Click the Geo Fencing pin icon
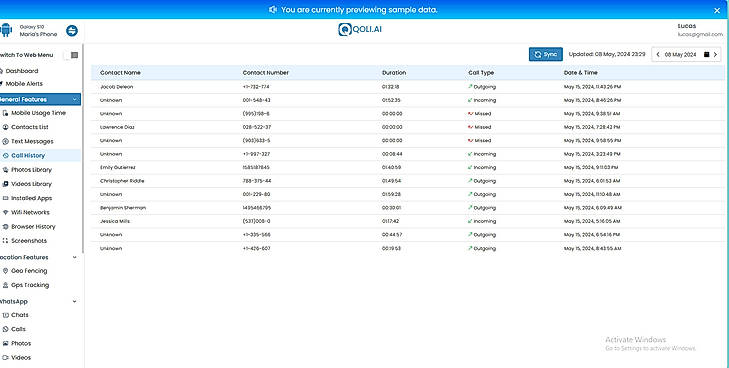 click(6, 271)
